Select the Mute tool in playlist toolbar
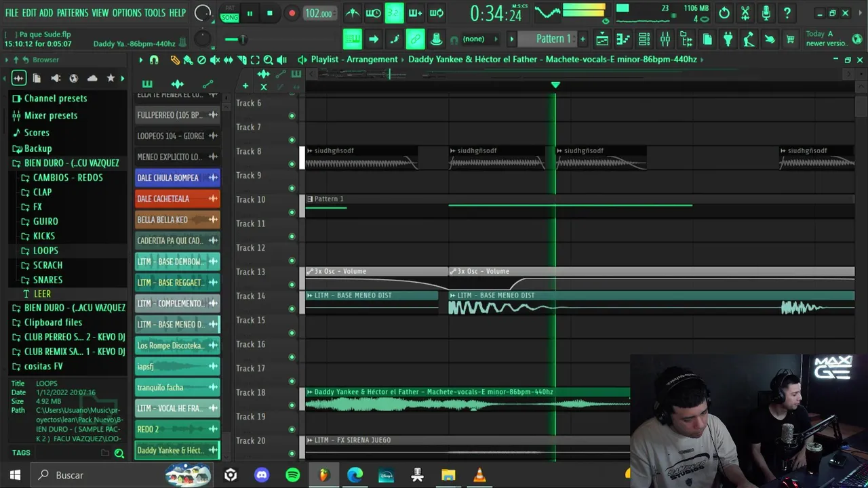The image size is (868, 488). (215, 60)
